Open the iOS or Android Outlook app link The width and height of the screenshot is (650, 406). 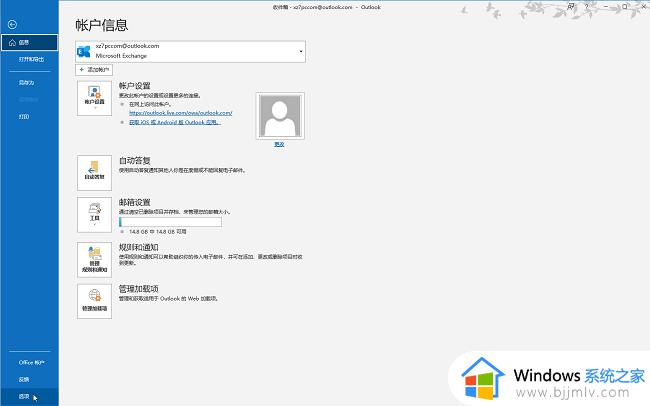(175, 122)
